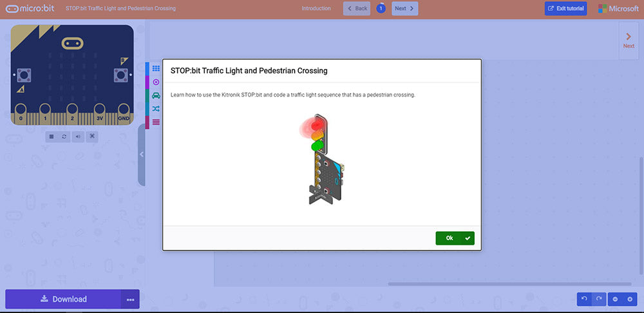The width and height of the screenshot is (644, 313).
Task: Stop the simulator
Action: [x=52, y=137]
